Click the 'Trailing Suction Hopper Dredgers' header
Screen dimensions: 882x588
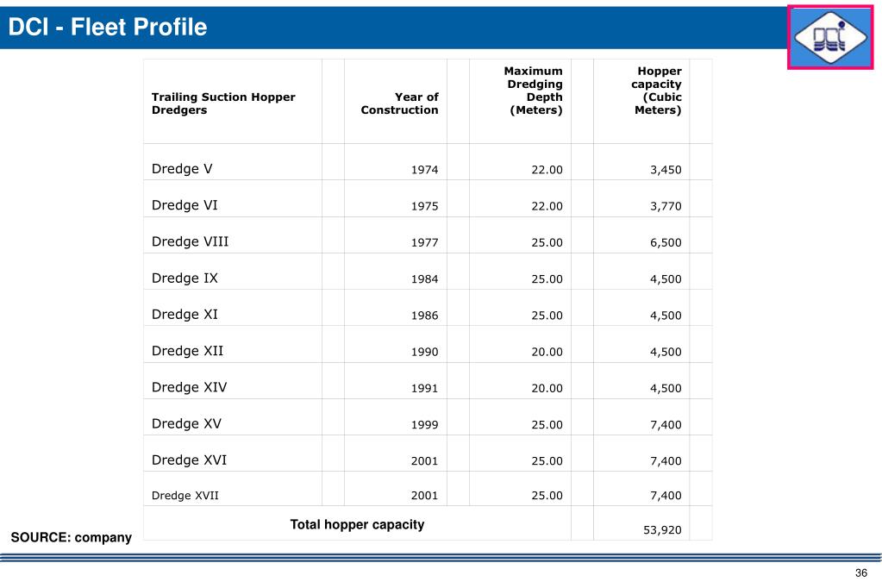pyautogui.click(x=223, y=103)
